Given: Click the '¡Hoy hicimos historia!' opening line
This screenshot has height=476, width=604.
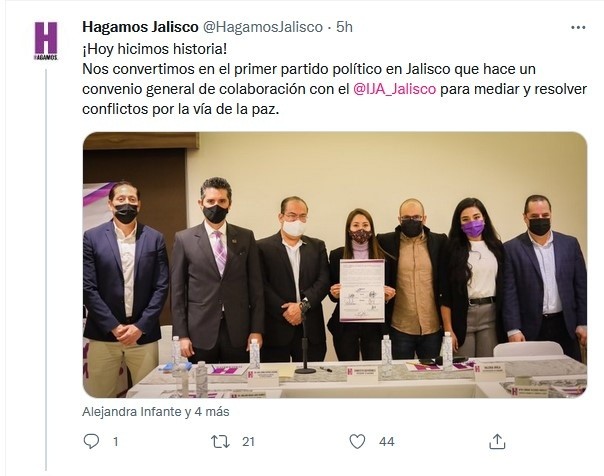Looking at the screenshot, I should 155,49.
